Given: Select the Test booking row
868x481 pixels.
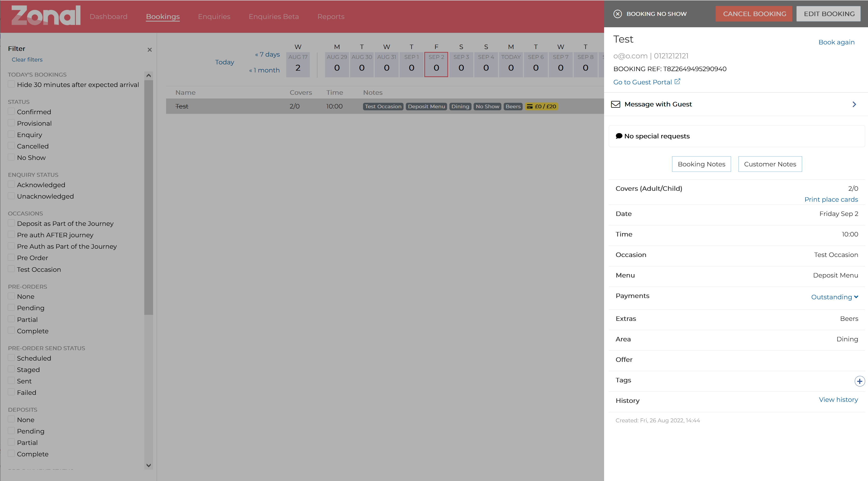Looking at the screenshot, I should point(385,106).
